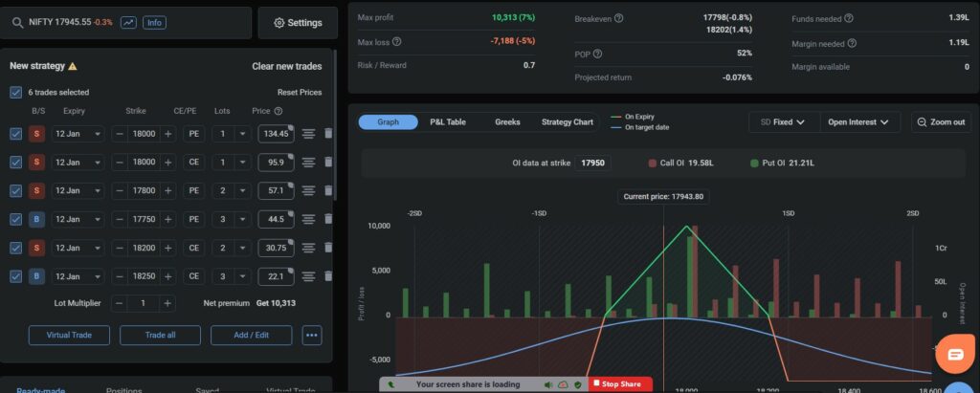Open the Margin needed help icon
The height and width of the screenshot is (393, 980).
852,44
